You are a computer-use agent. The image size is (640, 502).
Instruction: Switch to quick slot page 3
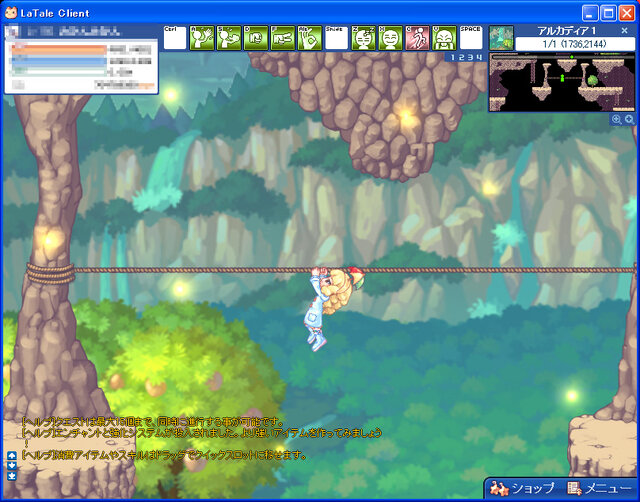point(470,58)
